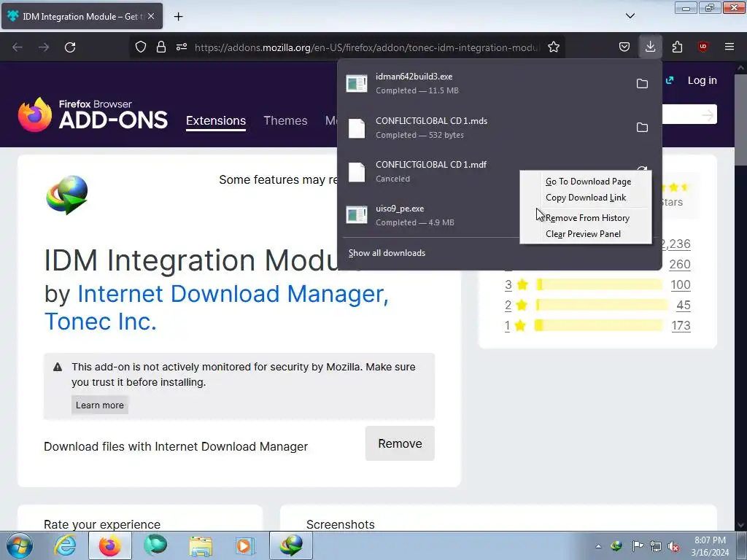The image size is (747, 560).
Task: Open the Pocket save icon
Action: [x=624, y=47]
